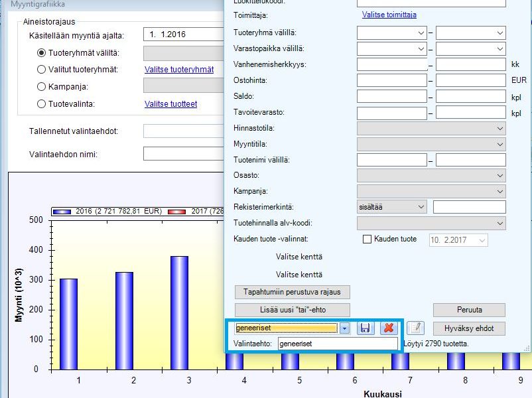Image resolution: width=532 pixels, height=398 pixels.
Task: Click the Hyväksy ehdot button
Action: [469, 328]
